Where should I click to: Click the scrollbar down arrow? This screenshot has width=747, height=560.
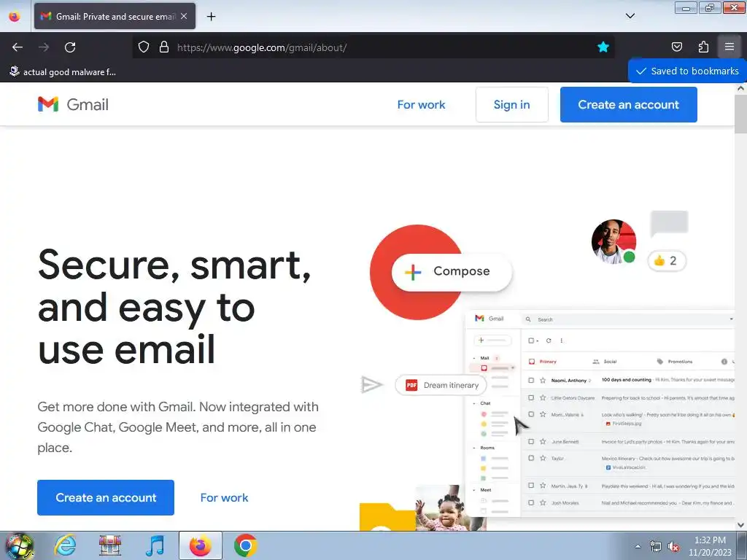pyautogui.click(x=741, y=525)
